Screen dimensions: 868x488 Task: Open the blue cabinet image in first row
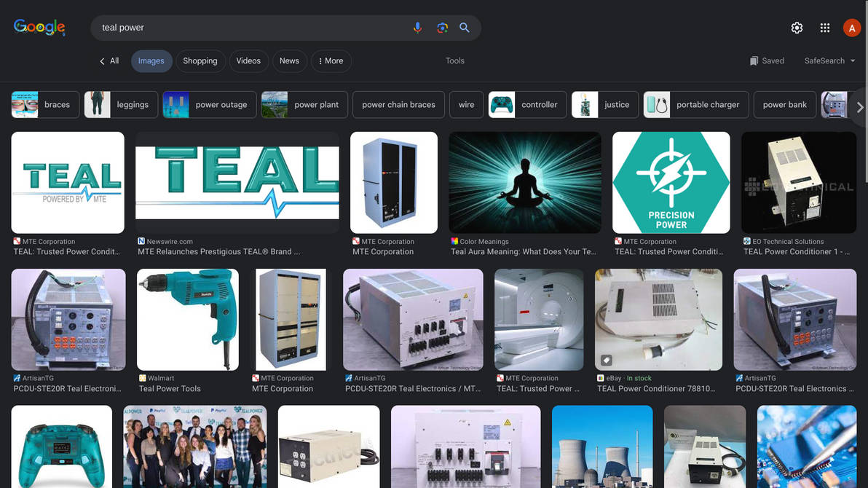pos(394,182)
